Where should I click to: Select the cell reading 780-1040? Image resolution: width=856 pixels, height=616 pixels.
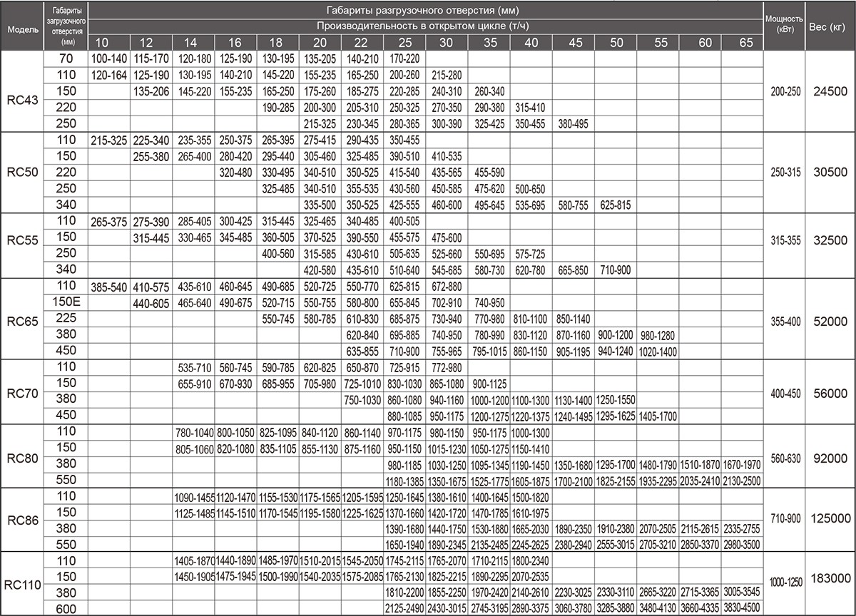(x=193, y=432)
